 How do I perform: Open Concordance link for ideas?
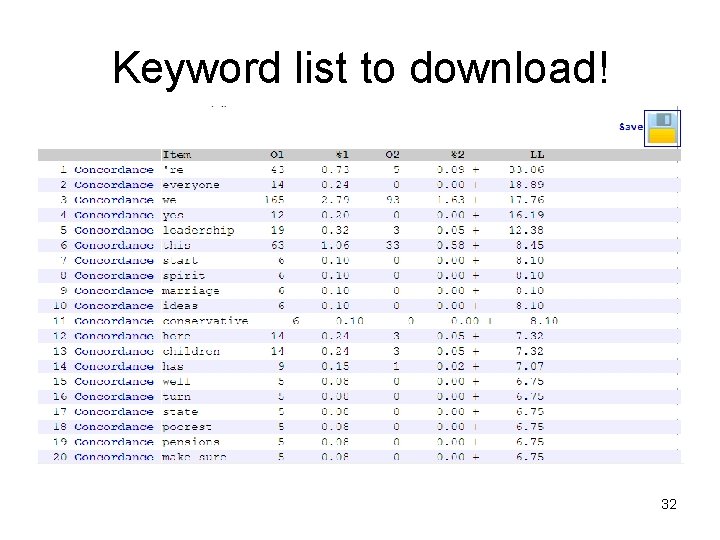114,306
